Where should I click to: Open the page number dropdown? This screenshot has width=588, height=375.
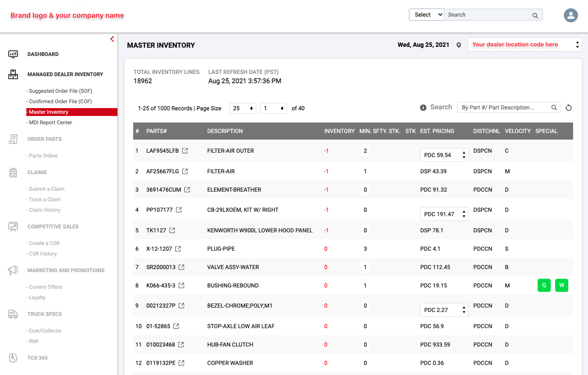point(273,108)
